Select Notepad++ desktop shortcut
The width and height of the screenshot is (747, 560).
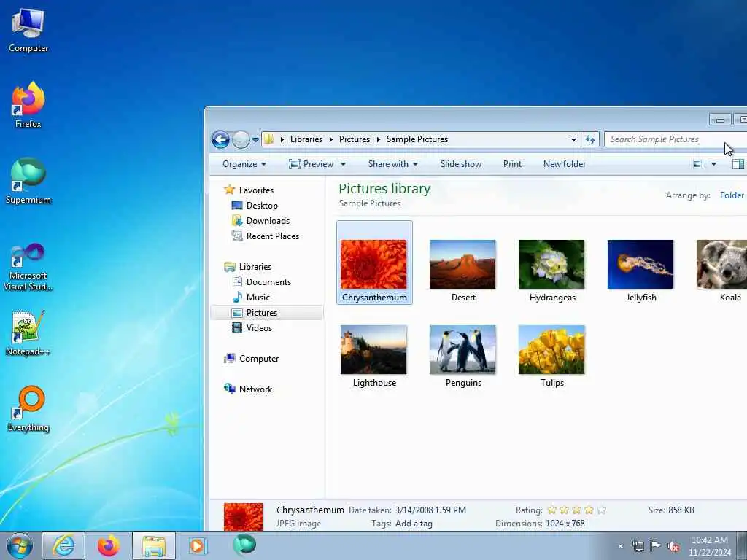28,332
